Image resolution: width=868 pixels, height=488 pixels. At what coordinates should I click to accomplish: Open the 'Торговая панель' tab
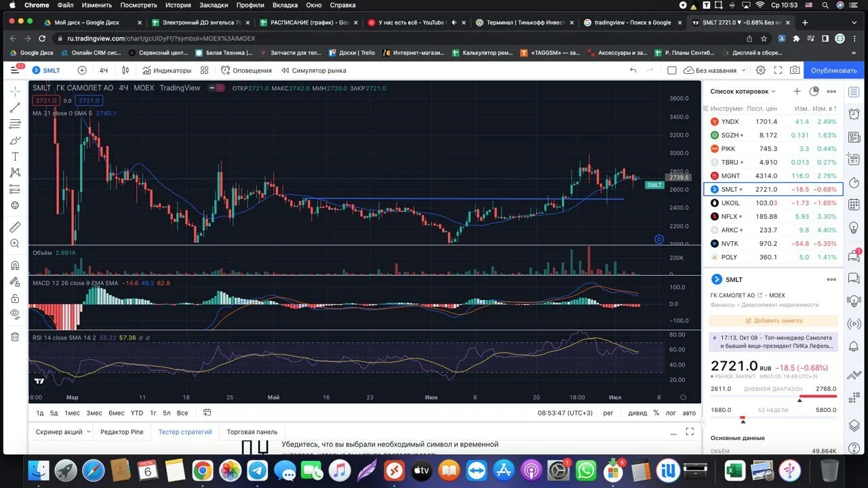point(252,432)
